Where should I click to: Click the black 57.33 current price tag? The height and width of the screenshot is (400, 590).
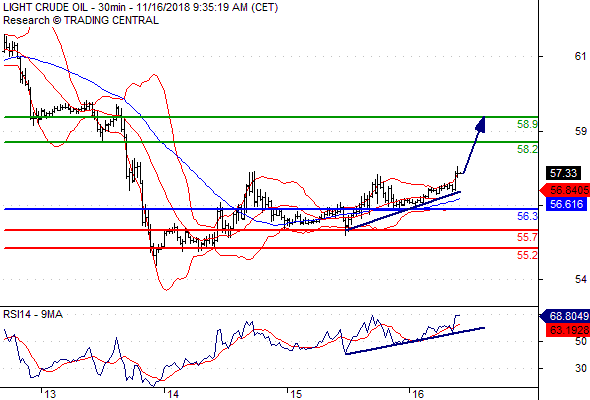coord(563,173)
